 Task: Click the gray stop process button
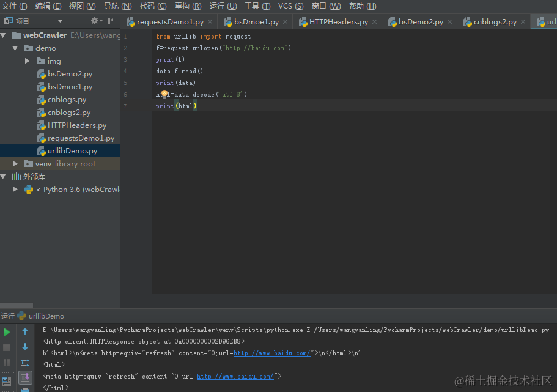pyautogui.click(x=7, y=347)
